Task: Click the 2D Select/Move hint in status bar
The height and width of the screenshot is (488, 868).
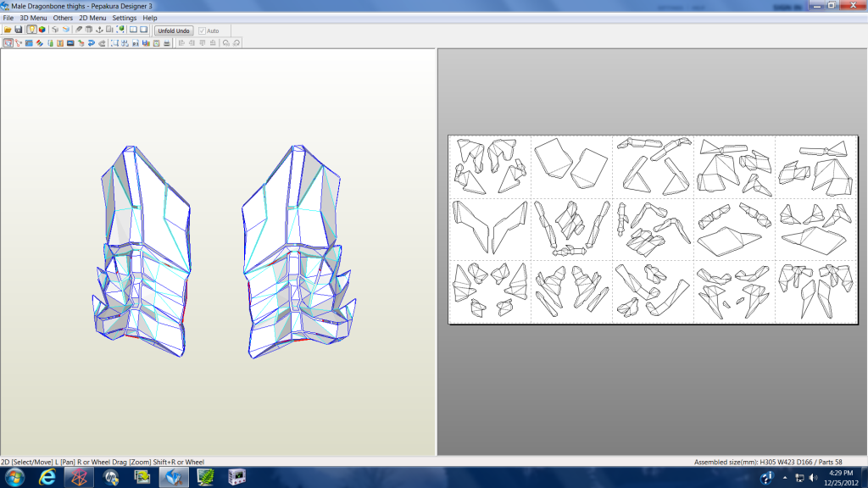Action: pos(103,462)
